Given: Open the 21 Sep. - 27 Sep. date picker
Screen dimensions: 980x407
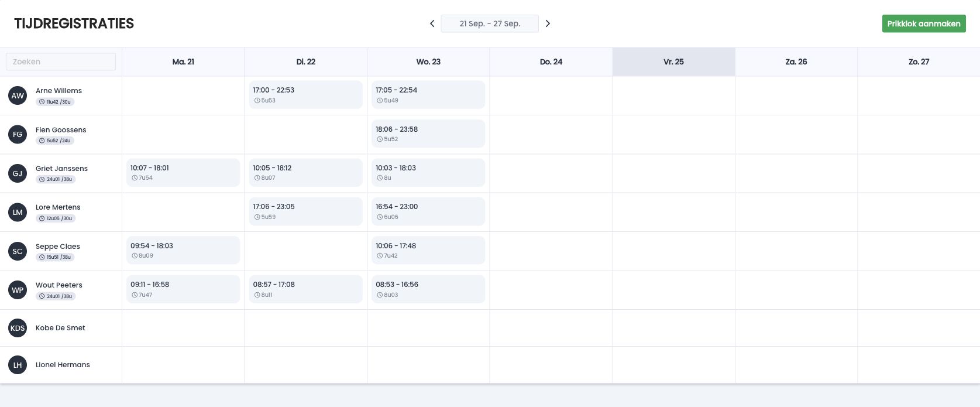Looking at the screenshot, I should (x=490, y=23).
